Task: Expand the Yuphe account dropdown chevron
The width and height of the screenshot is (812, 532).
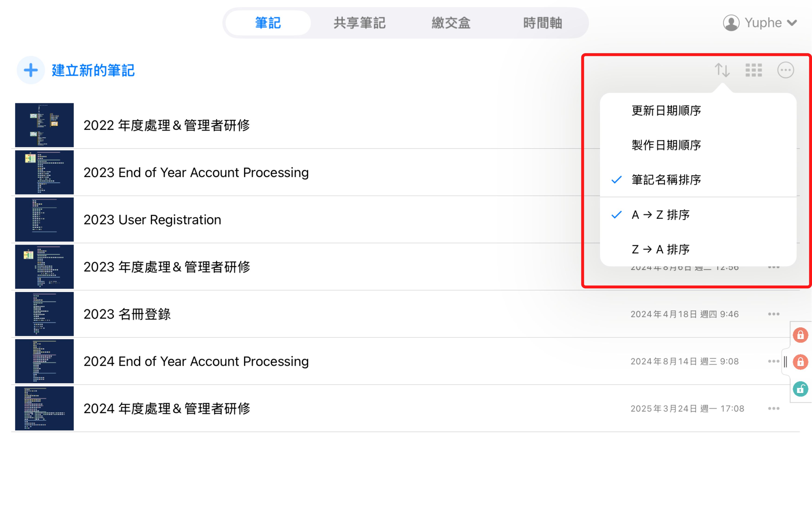Action: click(x=792, y=23)
